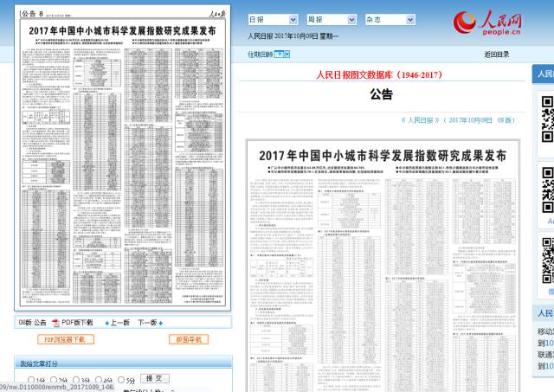Click the 公告 article heading
This screenshot has width=554, height=392.
[381, 94]
